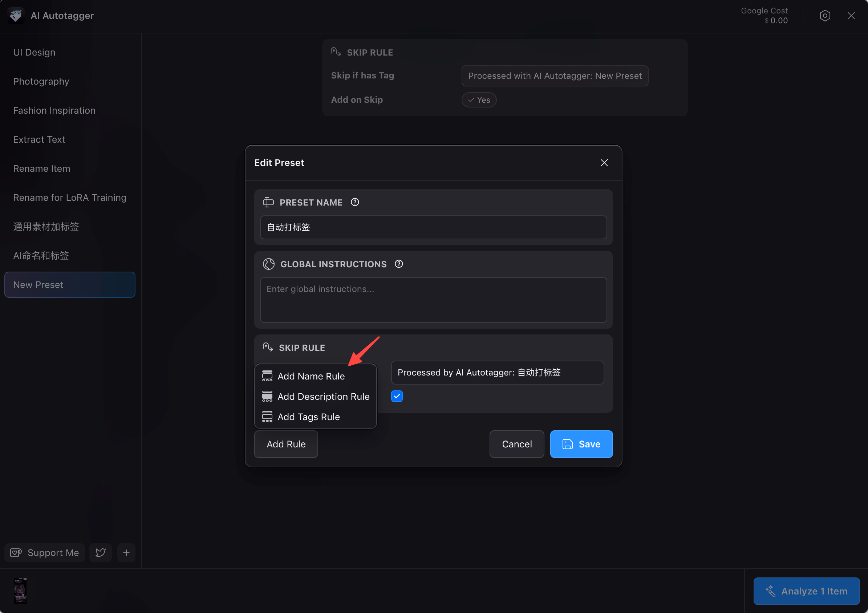Click the Global Instructions help icon
Image resolution: width=868 pixels, height=613 pixels.
[398, 264]
